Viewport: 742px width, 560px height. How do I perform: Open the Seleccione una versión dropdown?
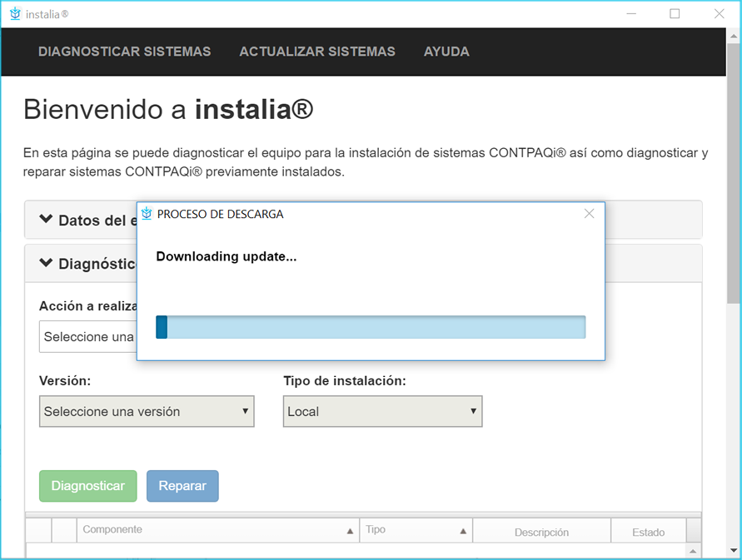[x=147, y=412]
